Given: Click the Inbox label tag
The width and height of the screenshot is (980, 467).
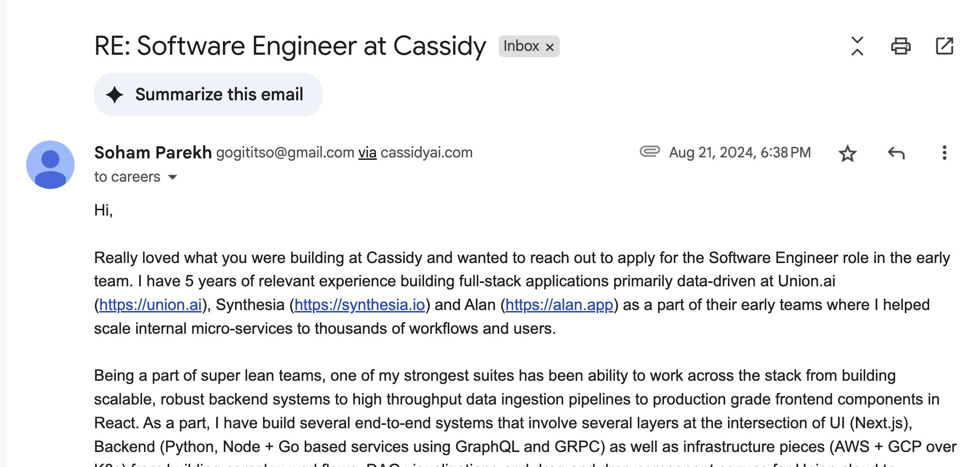Looking at the screenshot, I should pyautogui.click(x=521, y=46).
